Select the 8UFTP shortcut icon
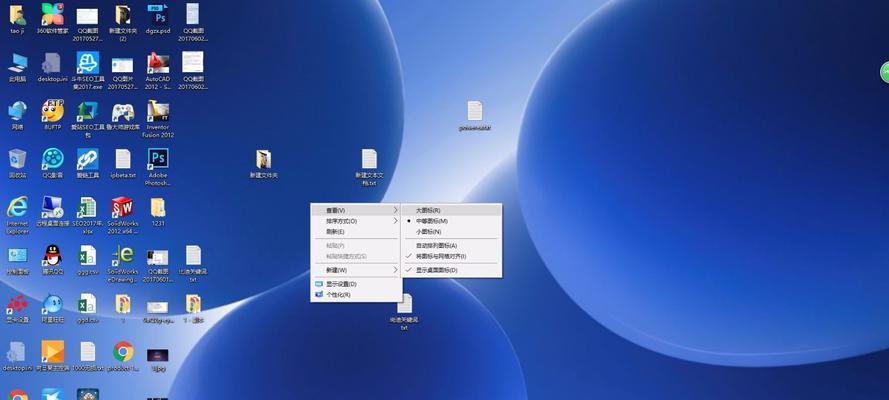889x400 pixels. (x=53, y=111)
